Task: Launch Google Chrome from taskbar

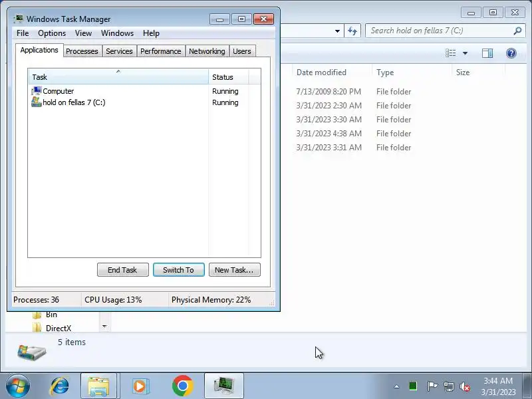Action: click(x=182, y=386)
